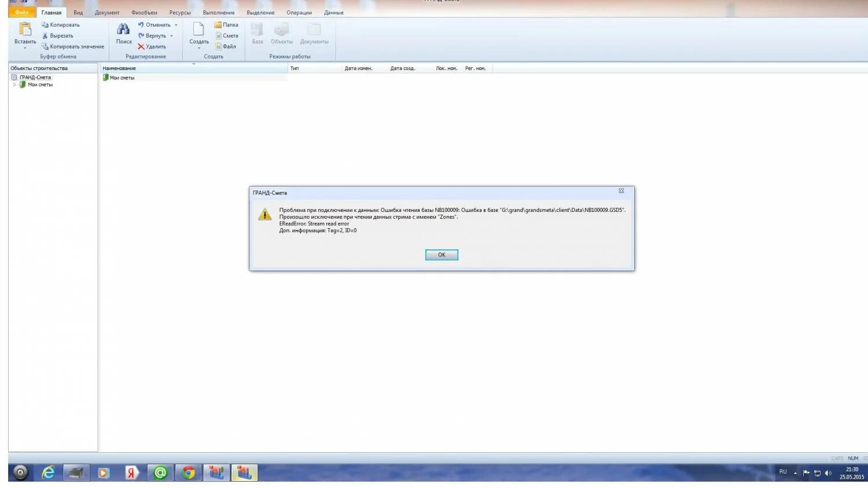This screenshot has width=868, height=488.
Task: Switch to Документы work mode
Action: coord(314,34)
